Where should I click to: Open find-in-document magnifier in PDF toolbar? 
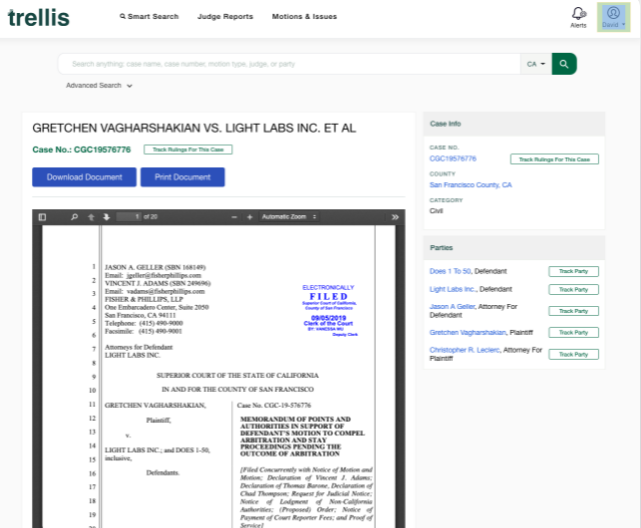pyautogui.click(x=74, y=217)
